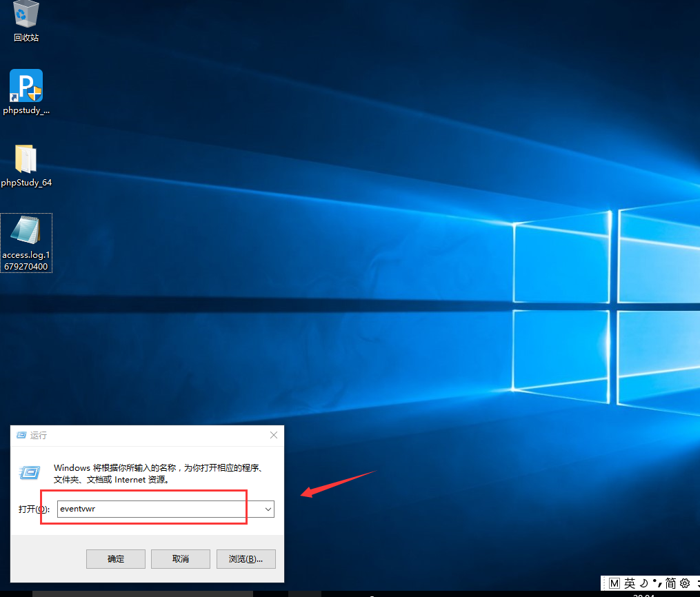Toggle IME English/Chinese mode '英'
Viewport: 700px width, 597px height.
coord(629,583)
